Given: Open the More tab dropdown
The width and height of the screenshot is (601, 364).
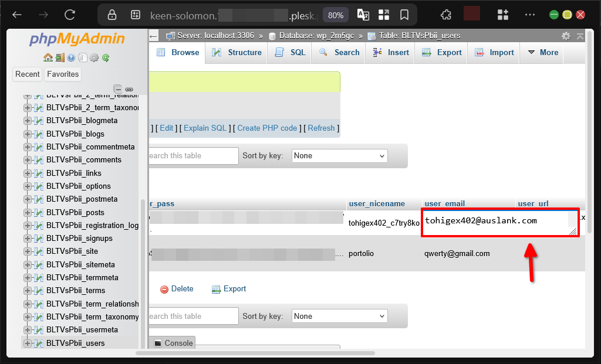Looking at the screenshot, I should (543, 52).
